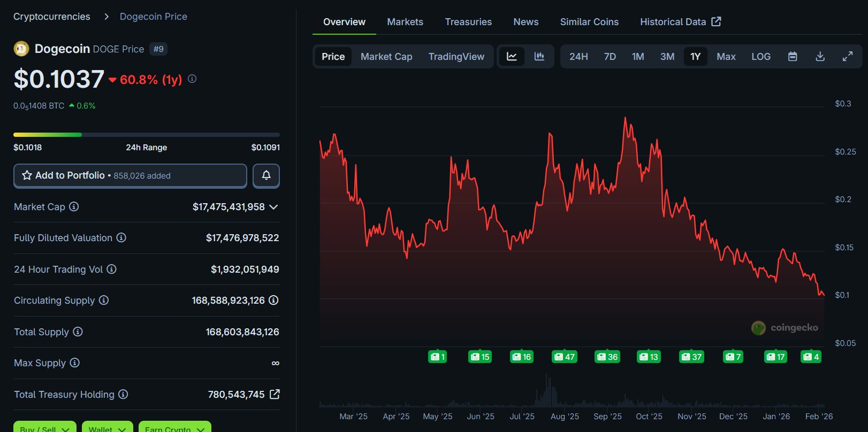Expand the chart to fullscreen

point(847,57)
